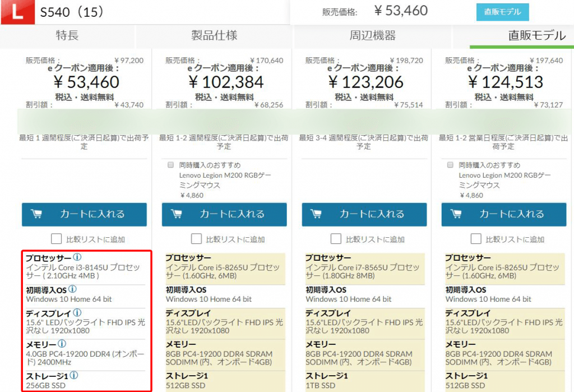Click price ¥ 123,206

tap(365, 82)
